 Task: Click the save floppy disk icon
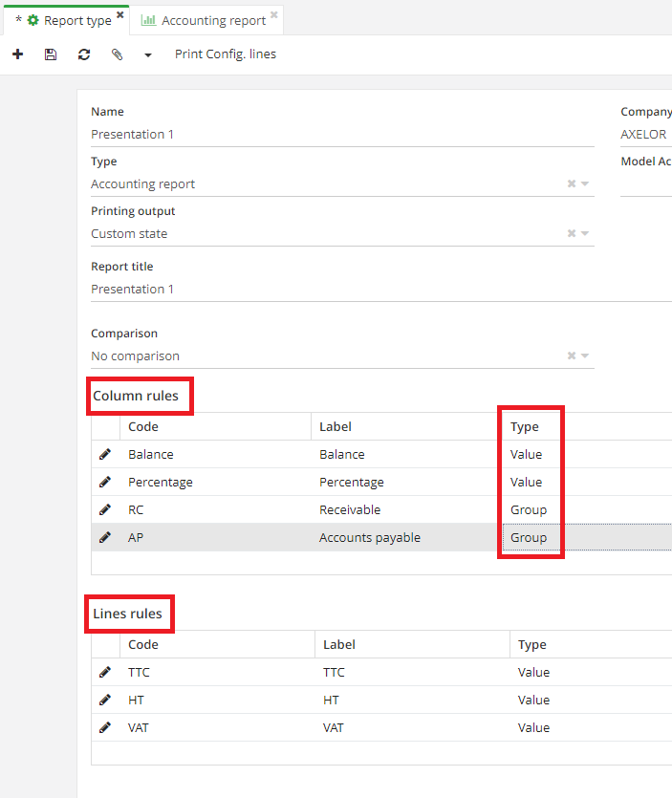pyautogui.click(x=51, y=55)
